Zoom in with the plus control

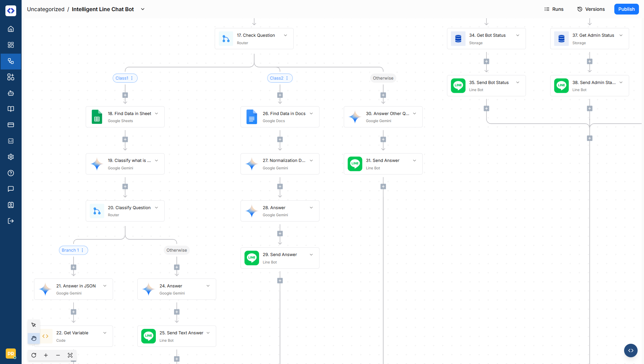tap(46, 355)
